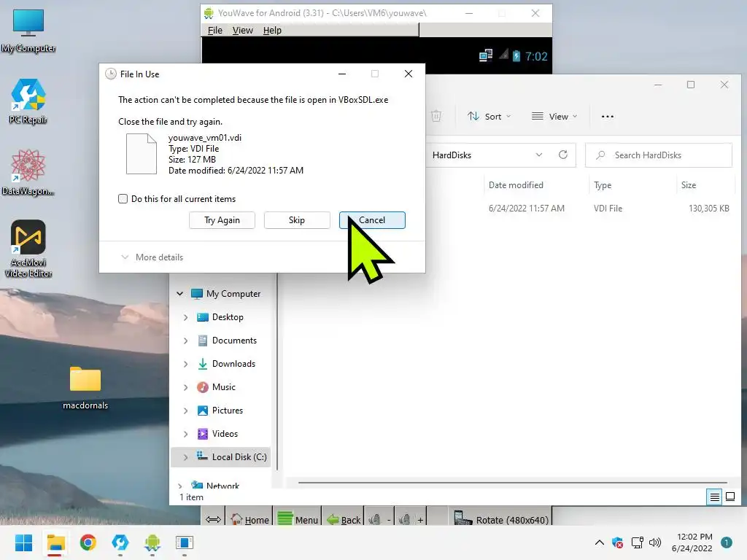747x560 pixels.
Task: Expand the Music tree node
Action: click(186, 387)
